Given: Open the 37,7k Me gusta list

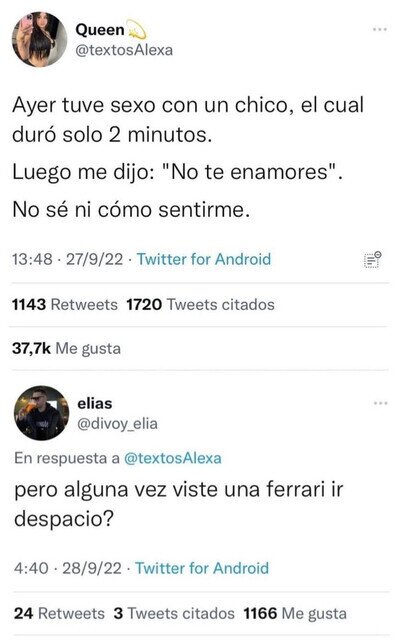Looking at the screenshot, I should pos(67,348).
